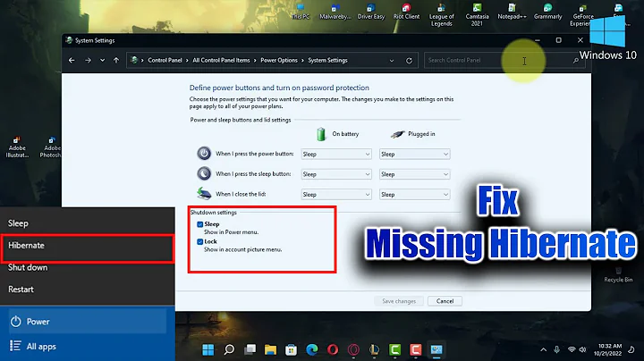Open Camtasia 2021 desktop icon

point(477,15)
